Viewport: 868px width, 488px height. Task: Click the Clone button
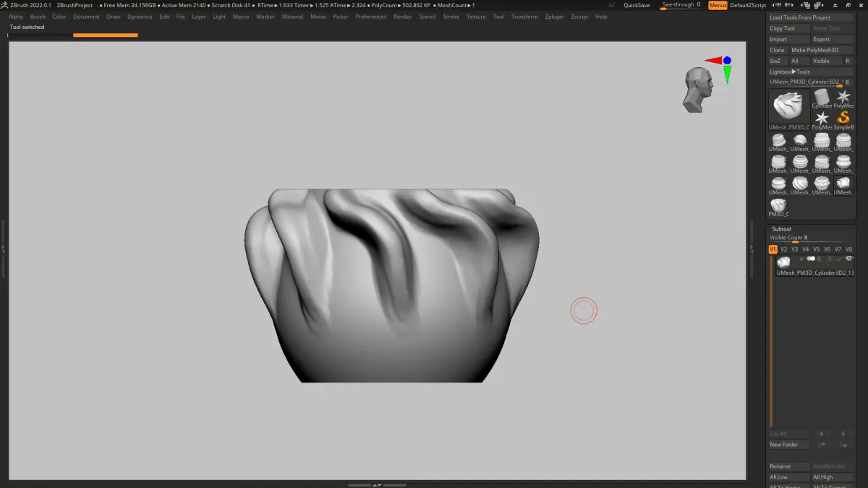tap(778, 50)
